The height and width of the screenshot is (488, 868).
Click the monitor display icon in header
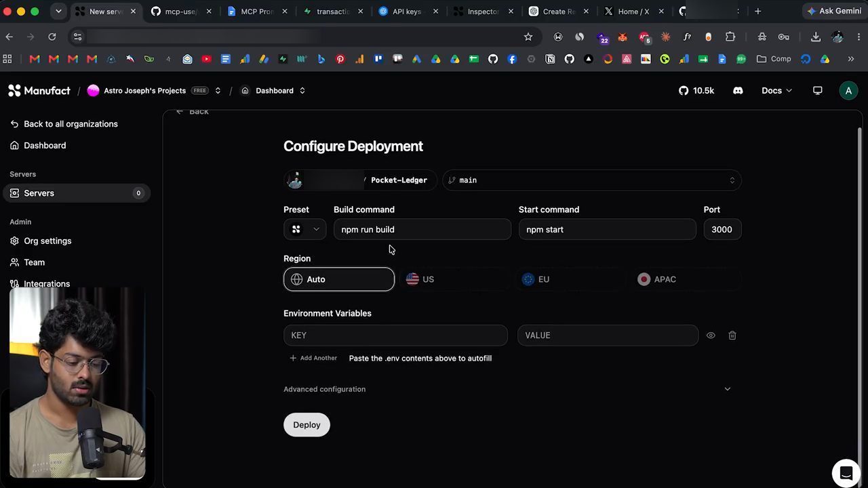(818, 91)
